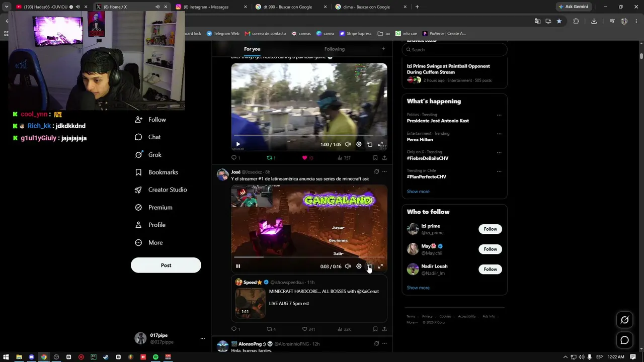
Task: Play the 1:05 paintball video
Action: pyautogui.click(x=238, y=144)
